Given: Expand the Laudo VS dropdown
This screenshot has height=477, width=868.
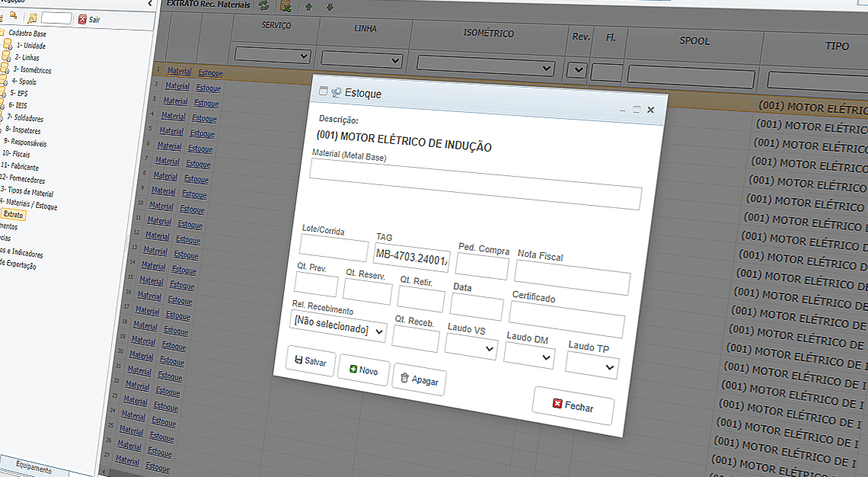Looking at the screenshot, I should (x=471, y=347).
